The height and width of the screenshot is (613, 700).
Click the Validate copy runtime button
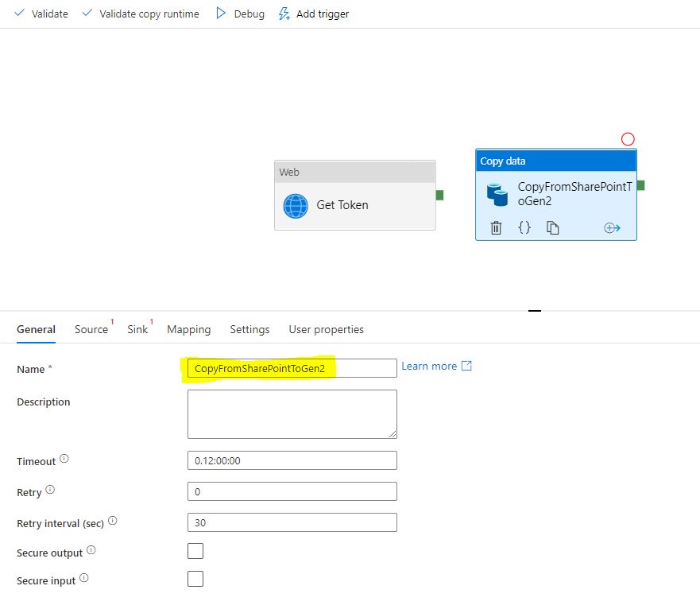click(x=141, y=14)
